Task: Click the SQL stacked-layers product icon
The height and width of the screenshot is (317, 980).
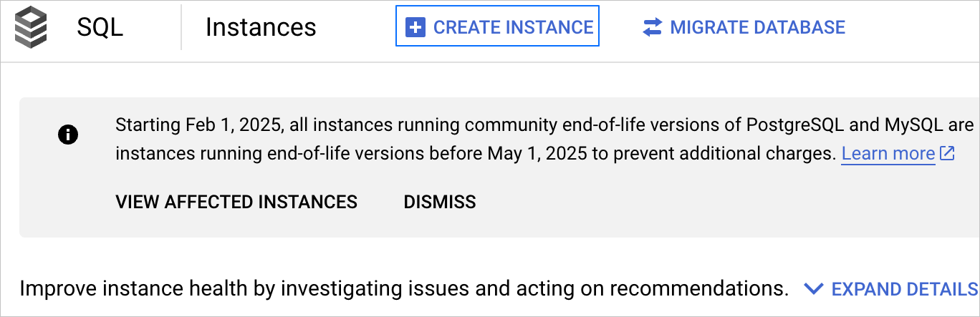Action: point(31,27)
